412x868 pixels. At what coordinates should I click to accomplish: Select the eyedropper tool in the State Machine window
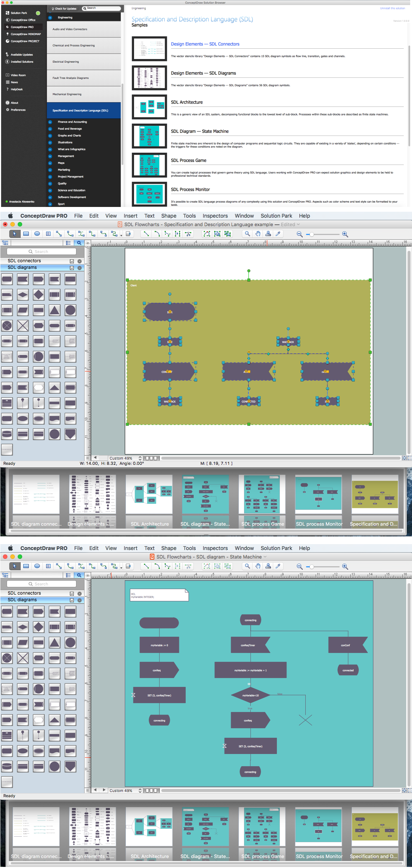tap(278, 566)
